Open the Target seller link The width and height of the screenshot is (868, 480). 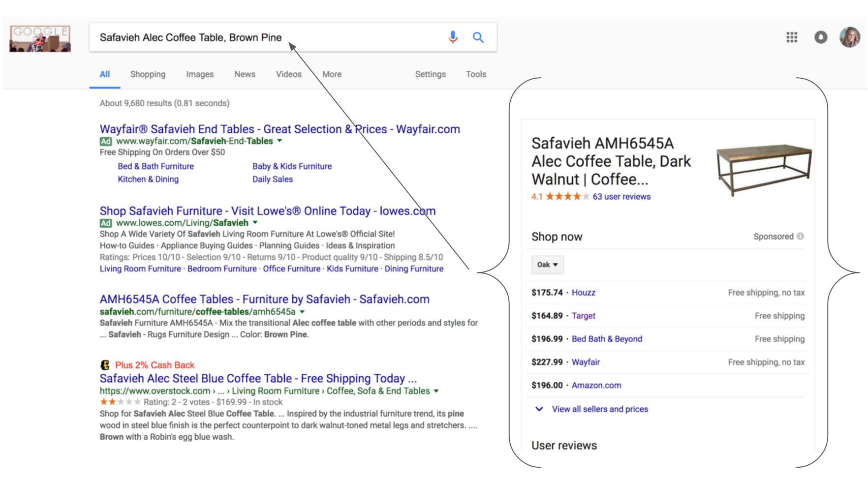pyautogui.click(x=583, y=316)
